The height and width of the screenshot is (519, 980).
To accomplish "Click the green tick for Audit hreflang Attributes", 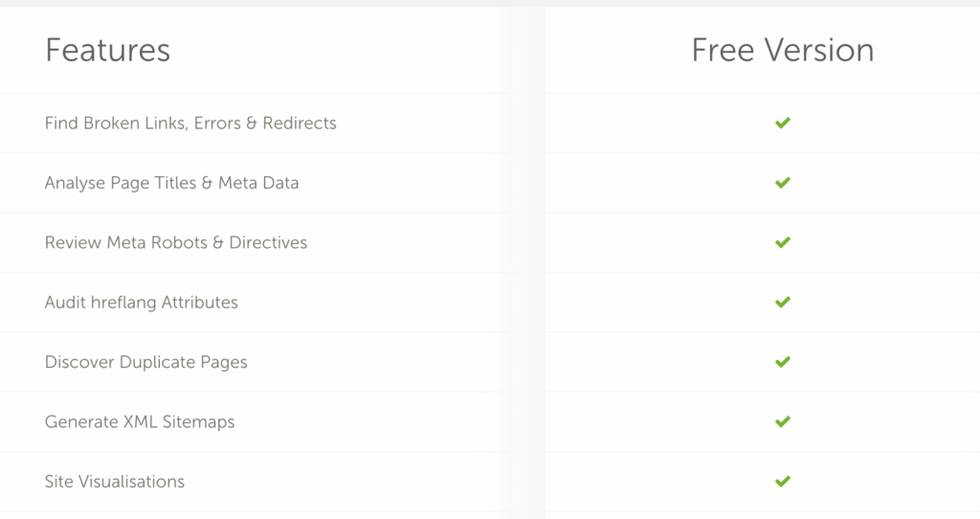I will pos(783,302).
